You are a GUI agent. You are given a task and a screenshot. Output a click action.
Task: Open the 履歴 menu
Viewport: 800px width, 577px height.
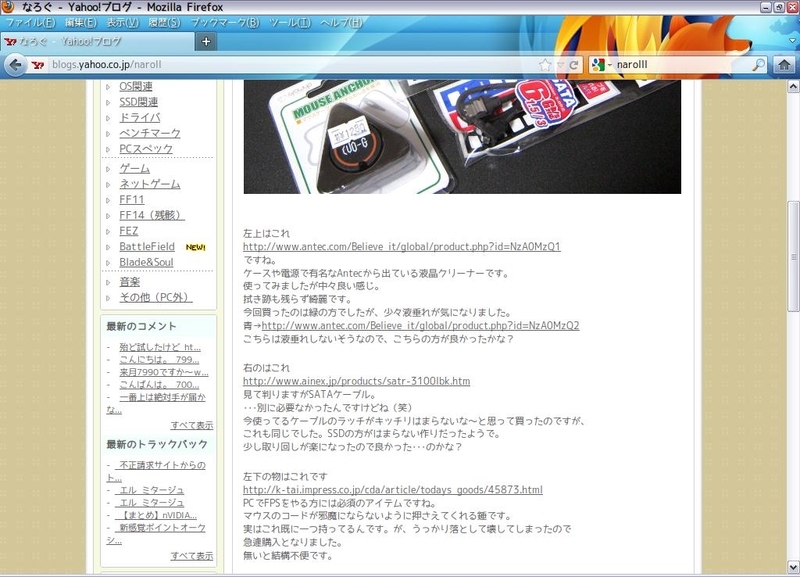164,22
